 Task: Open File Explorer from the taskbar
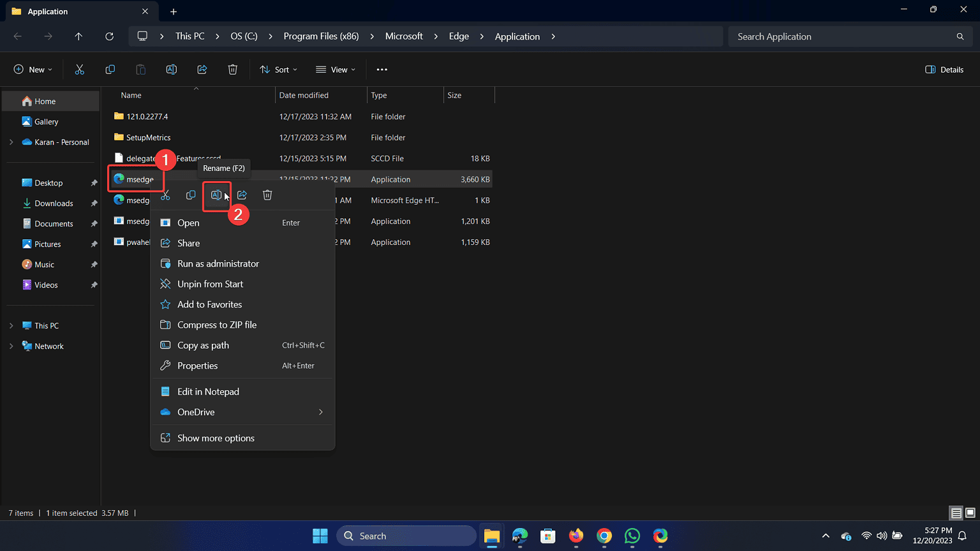491,536
